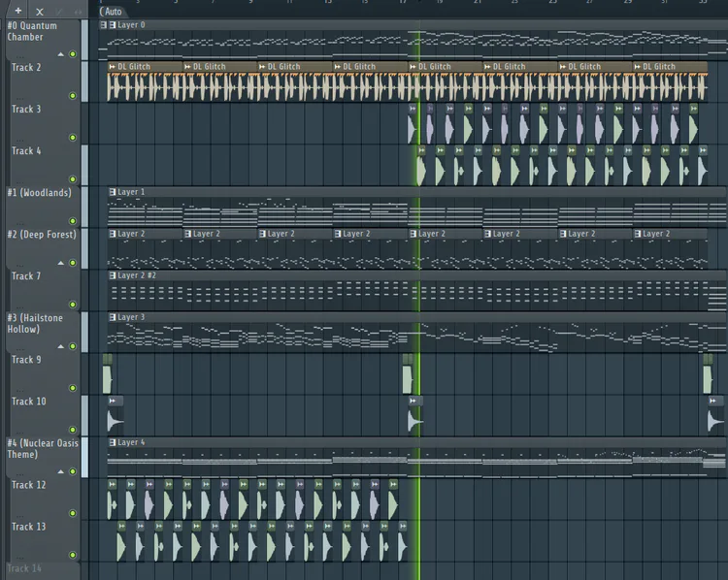Click the light strip on #0 Quantum Chamber header

tap(84, 40)
